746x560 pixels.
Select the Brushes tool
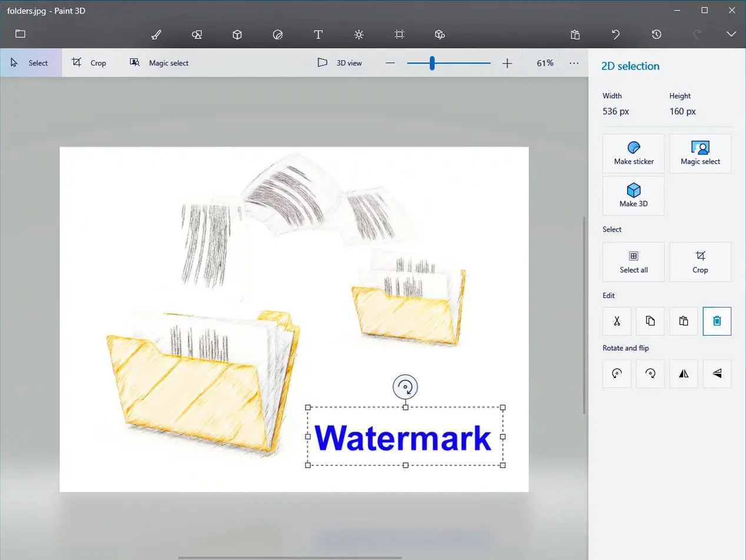(156, 35)
